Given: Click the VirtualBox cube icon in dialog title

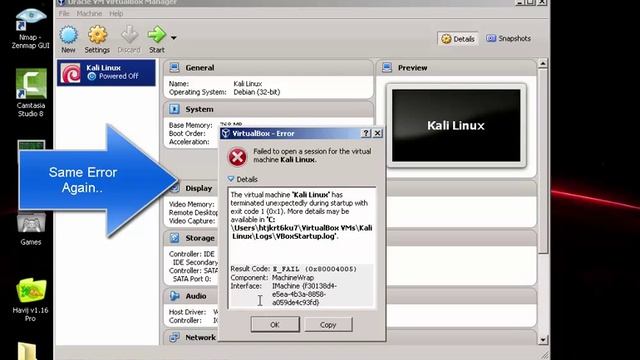Looking at the screenshot, I should [x=226, y=133].
